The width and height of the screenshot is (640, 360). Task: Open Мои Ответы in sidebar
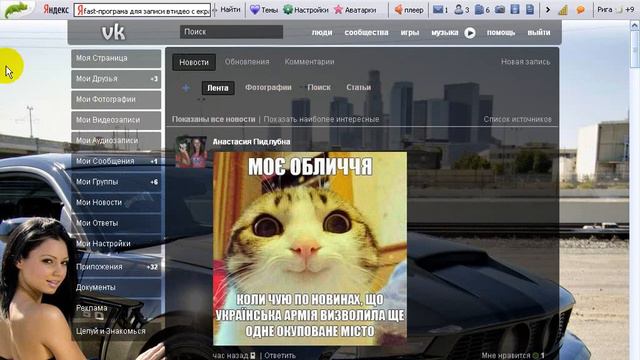coord(116,223)
